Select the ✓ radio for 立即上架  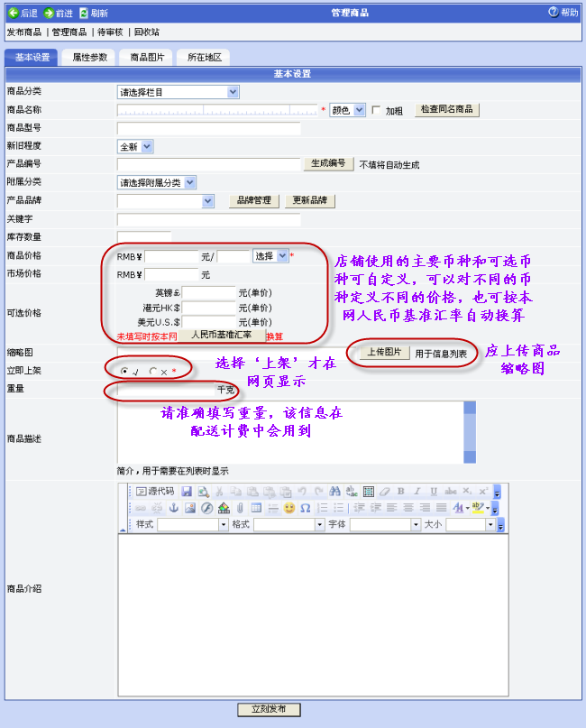tap(124, 371)
